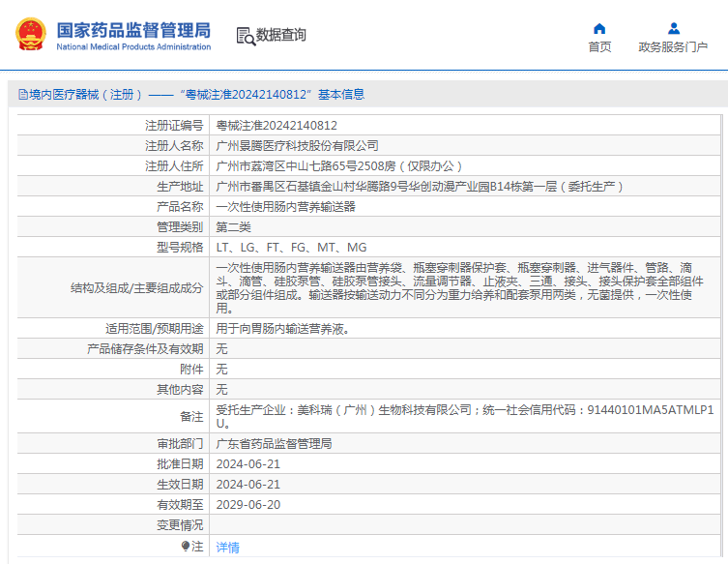Open 政务服务门户 portal link
728x564 pixels.
673,47
